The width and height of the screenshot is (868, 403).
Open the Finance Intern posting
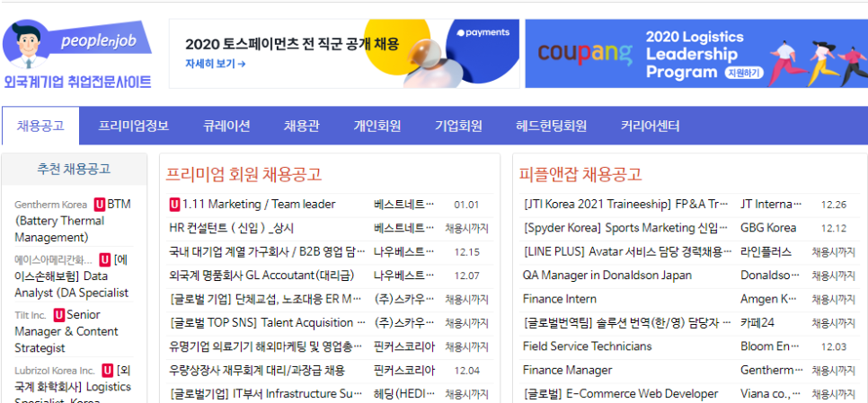560,299
